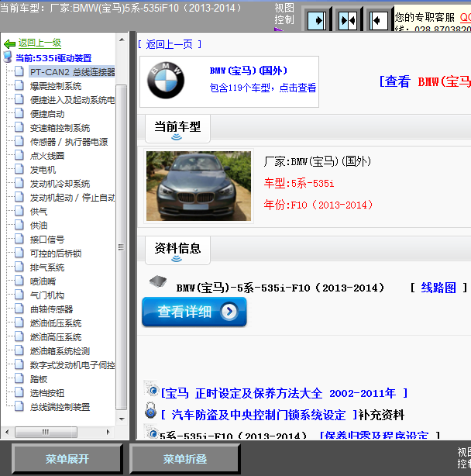Image resolution: width=471 pixels, height=476 pixels.
Task: Click the gray module icon above the BMW(宝马)-5系-535i-F10 line
Action: pyautogui.click(x=158, y=281)
